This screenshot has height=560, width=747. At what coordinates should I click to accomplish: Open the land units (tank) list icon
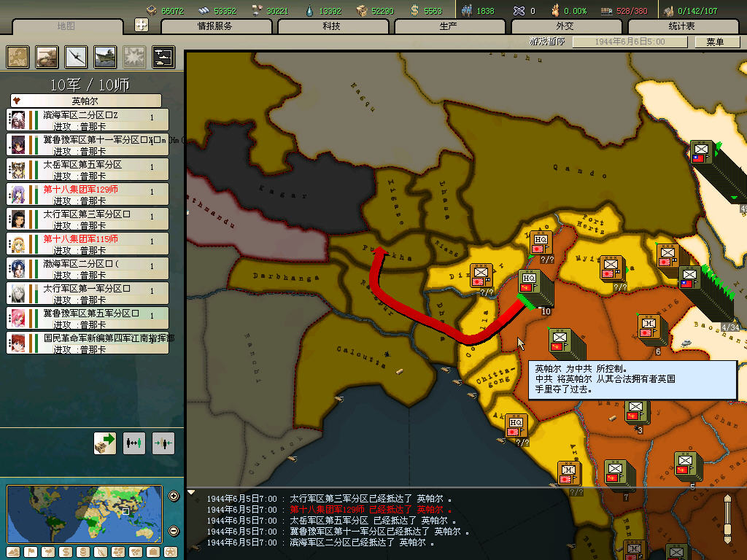point(47,57)
